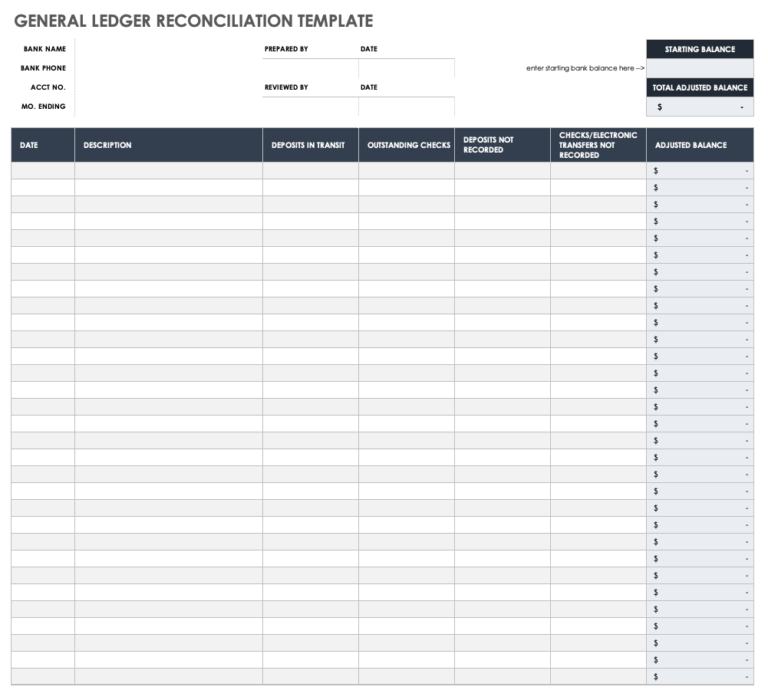
Task: Click the Deposits in Transit header
Action: (x=310, y=144)
